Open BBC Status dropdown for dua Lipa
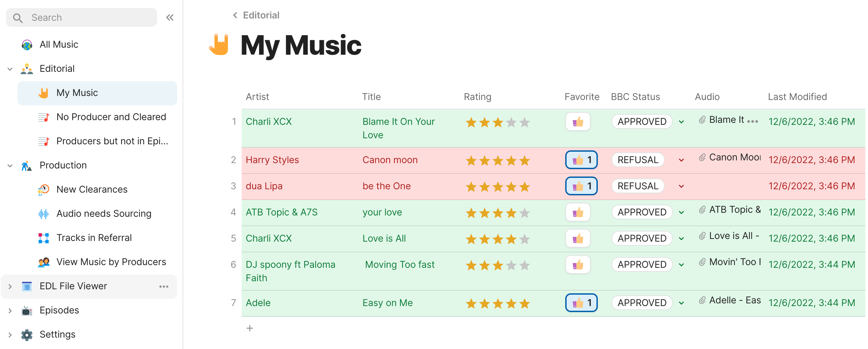This screenshot has height=349, width=868. 681,186
